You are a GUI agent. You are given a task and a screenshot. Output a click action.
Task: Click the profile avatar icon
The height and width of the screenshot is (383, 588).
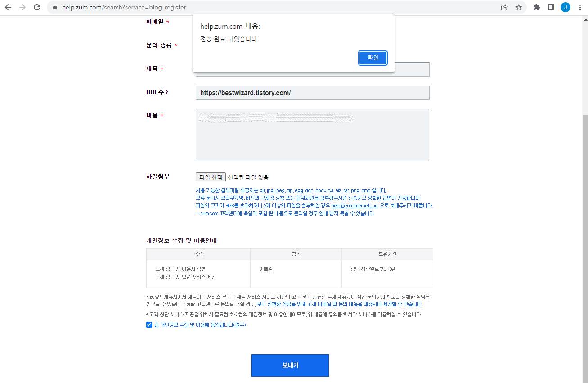[566, 7]
